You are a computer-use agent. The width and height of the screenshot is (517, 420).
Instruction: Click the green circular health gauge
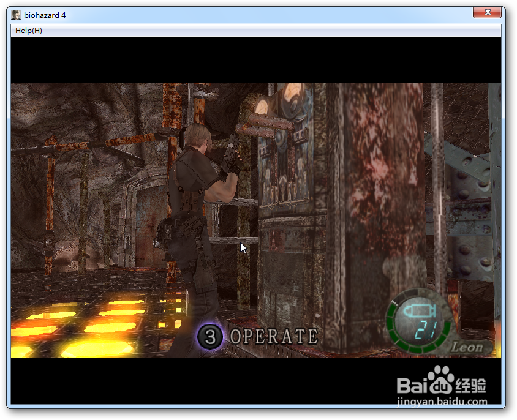pyautogui.click(x=419, y=321)
